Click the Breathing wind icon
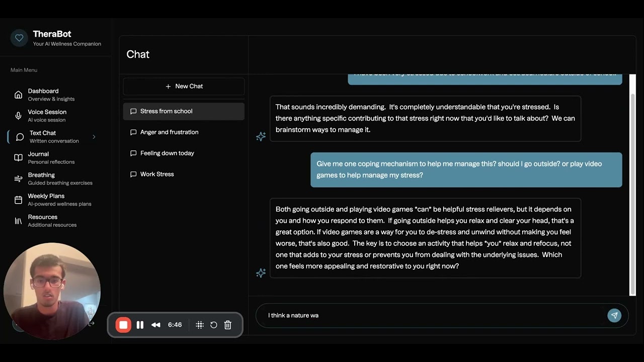 (x=18, y=179)
